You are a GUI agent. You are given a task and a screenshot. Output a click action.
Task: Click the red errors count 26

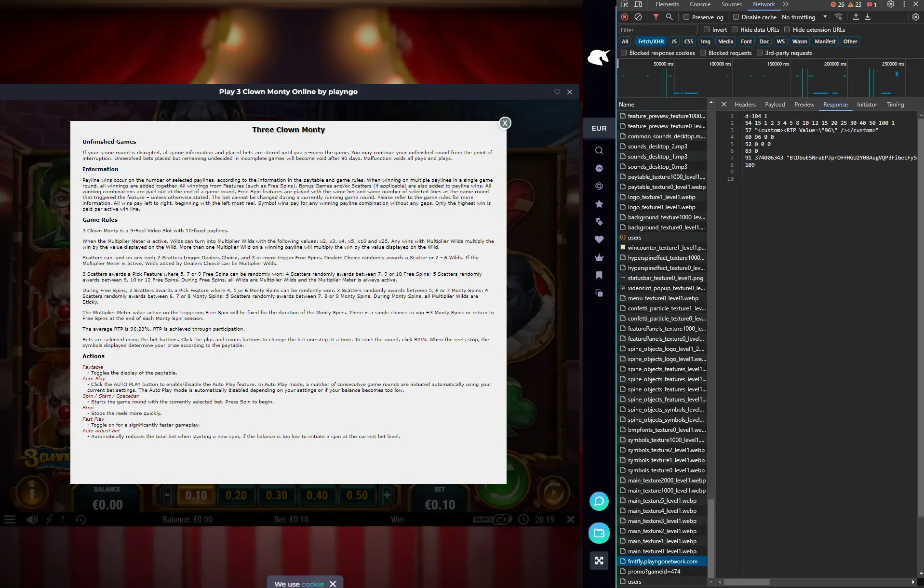[838, 4]
